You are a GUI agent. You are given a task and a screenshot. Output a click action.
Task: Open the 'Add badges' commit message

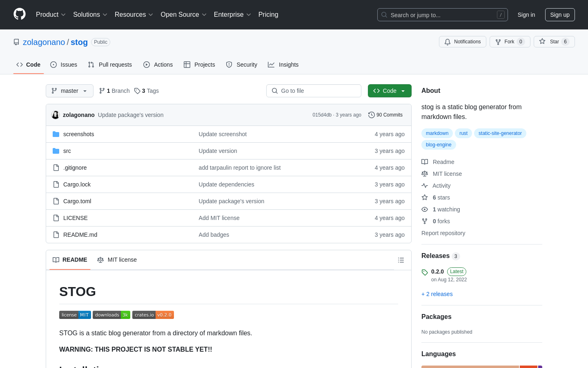214,235
